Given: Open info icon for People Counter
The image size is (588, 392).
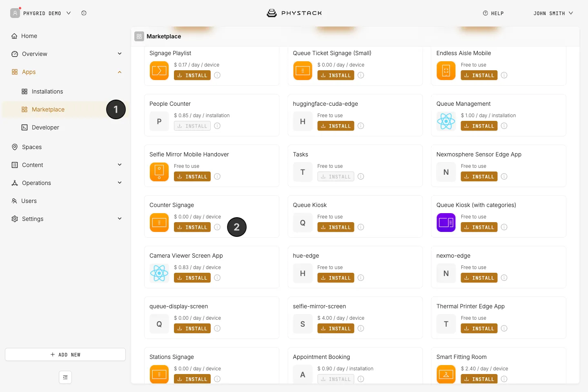Looking at the screenshot, I should pos(217,126).
